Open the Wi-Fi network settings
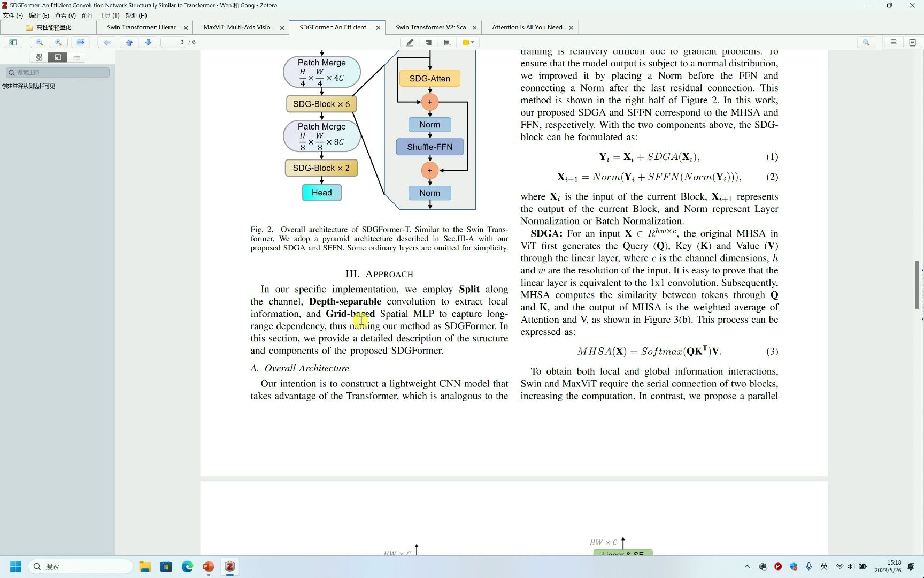This screenshot has height=578, width=924. 840,566
